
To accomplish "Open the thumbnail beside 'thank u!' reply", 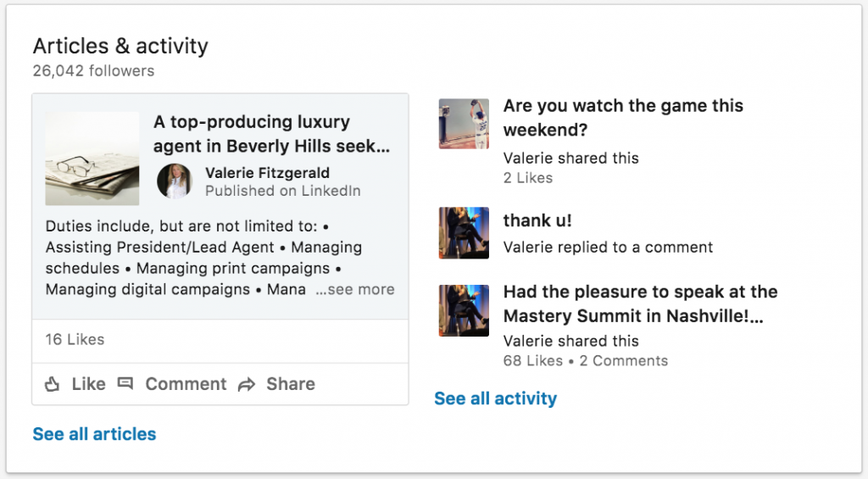I will click(x=464, y=233).
